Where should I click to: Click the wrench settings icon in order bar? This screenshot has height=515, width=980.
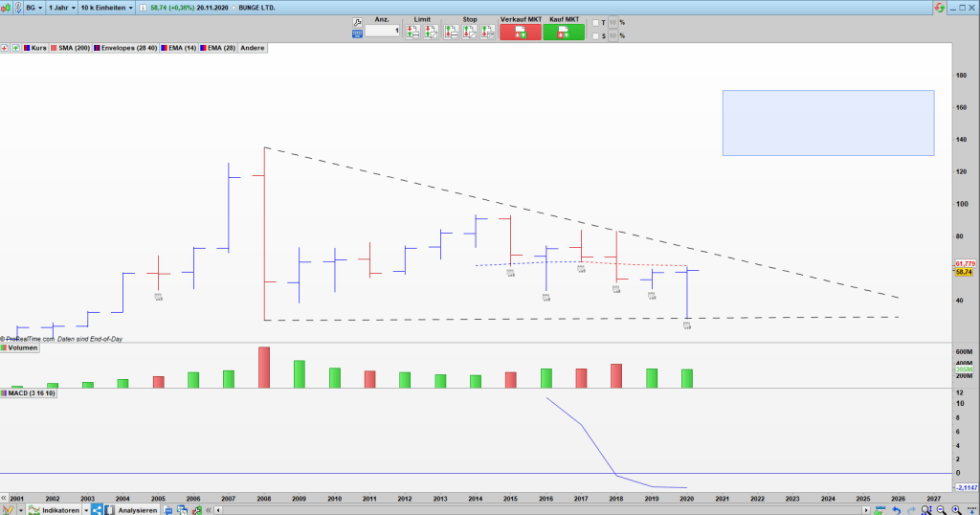pos(357,21)
